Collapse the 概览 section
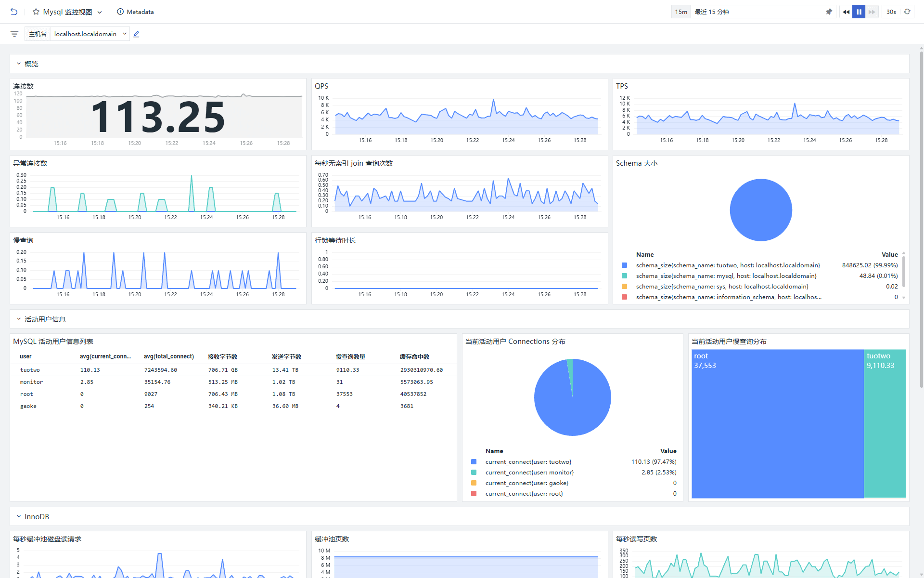This screenshot has width=924, height=578. [x=19, y=64]
